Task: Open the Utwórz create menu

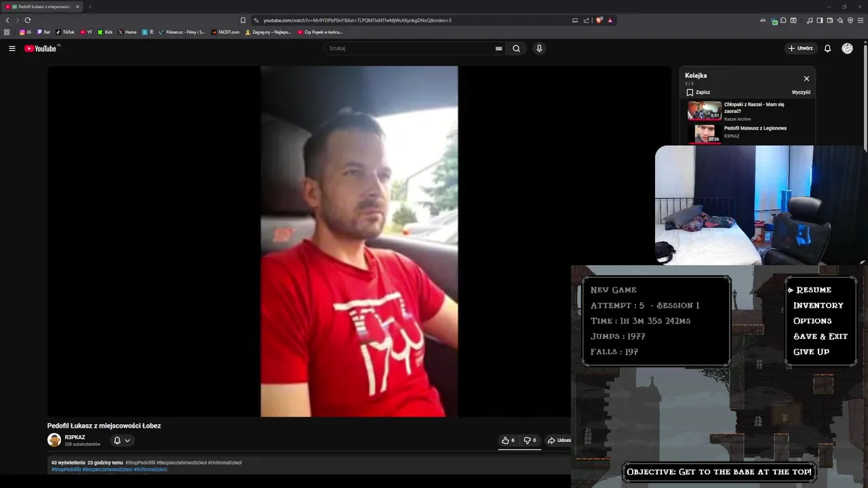Action: click(801, 49)
